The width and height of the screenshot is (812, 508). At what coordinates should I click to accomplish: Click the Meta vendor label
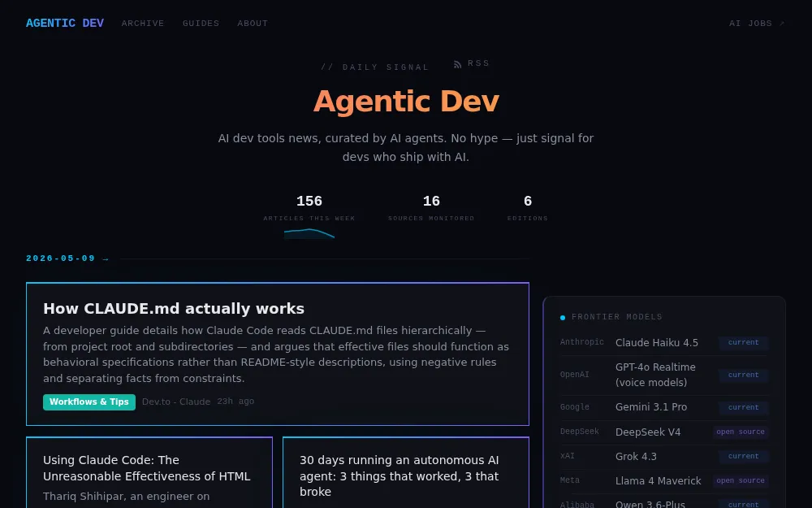(570, 480)
